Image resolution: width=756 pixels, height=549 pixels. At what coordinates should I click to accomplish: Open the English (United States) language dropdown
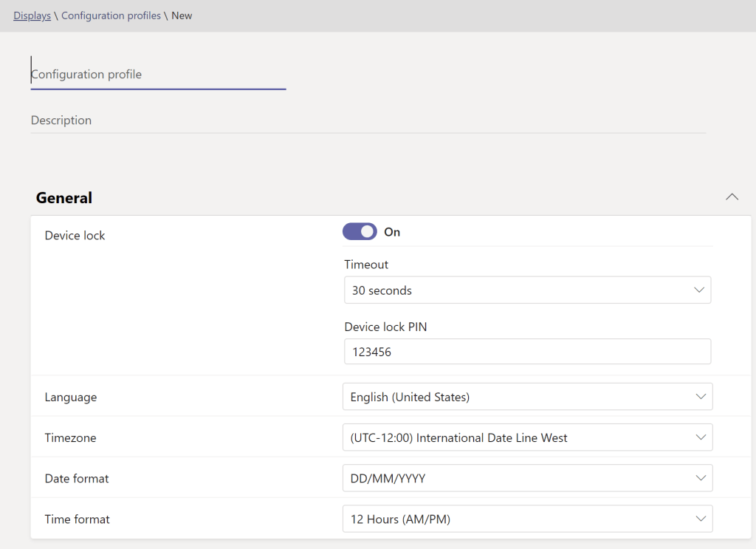click(517, 397)
